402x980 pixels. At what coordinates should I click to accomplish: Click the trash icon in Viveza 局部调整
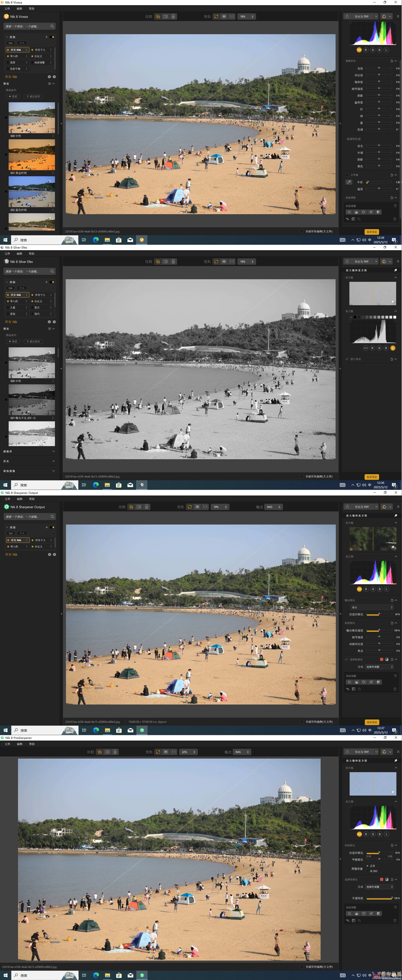[x=395, y=219]
